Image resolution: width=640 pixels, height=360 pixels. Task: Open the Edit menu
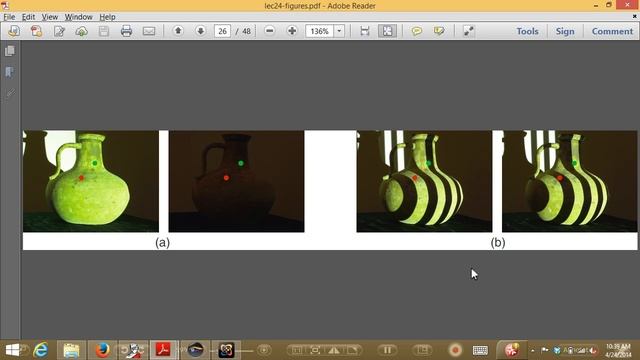point(28,17)
